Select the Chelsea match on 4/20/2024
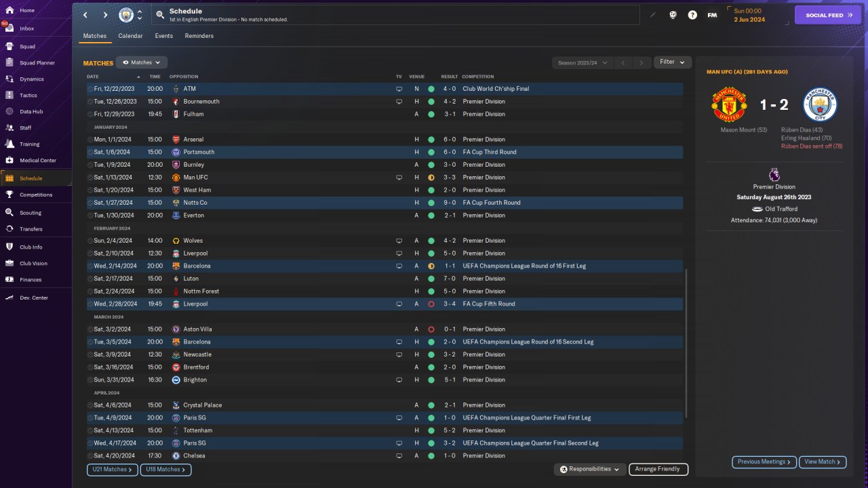This screenshot has width=868, height=488. [384, 456]
